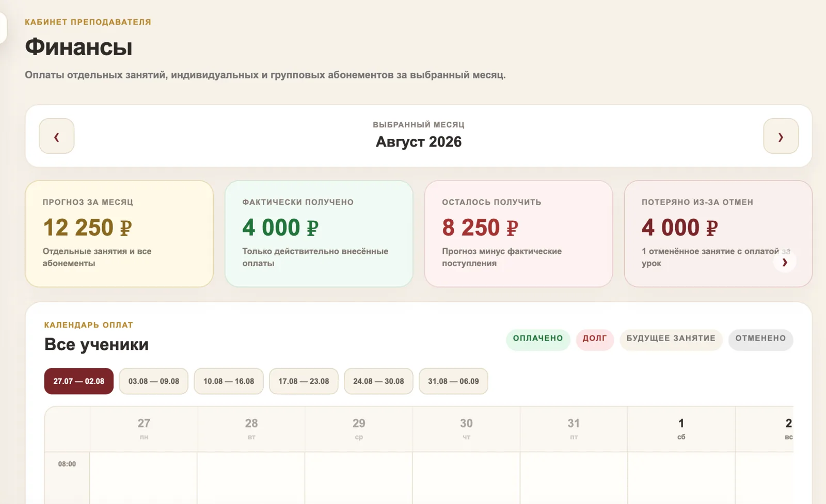Viewport: 826px width, 504px height.
Task: Click day 2 вс column header
Action: point(765,429)
